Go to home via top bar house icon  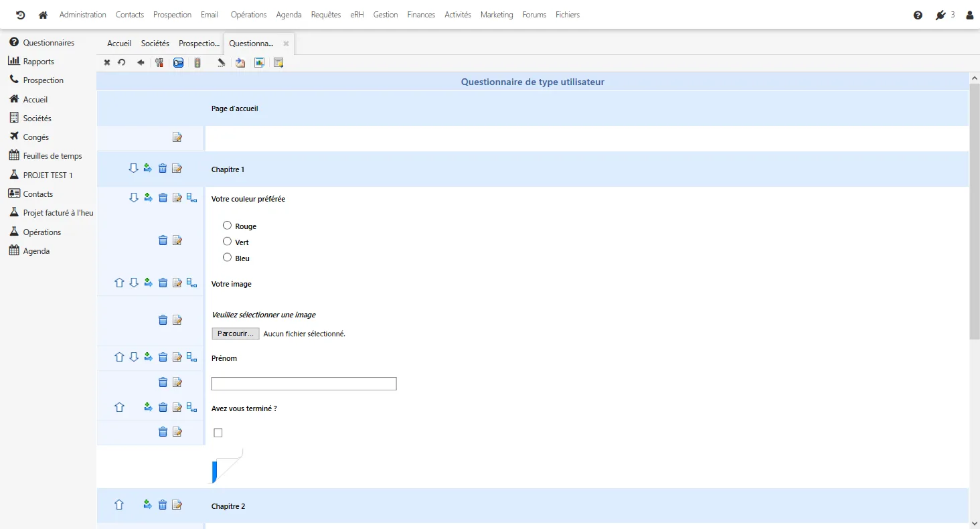tap(44, 15)
